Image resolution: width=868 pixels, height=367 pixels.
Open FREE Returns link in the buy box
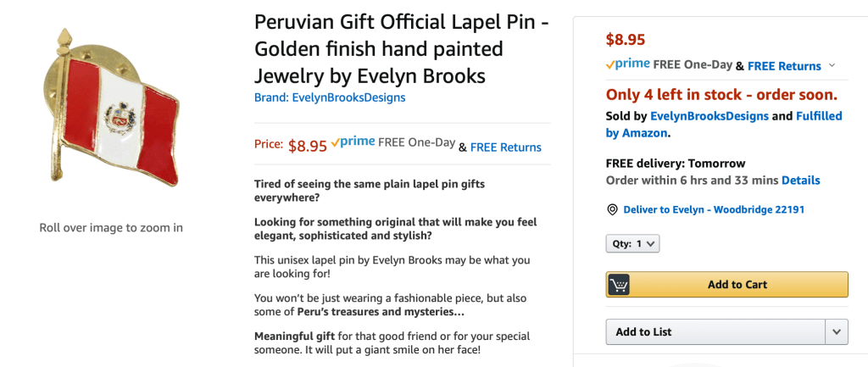click(x=784, y=66)
